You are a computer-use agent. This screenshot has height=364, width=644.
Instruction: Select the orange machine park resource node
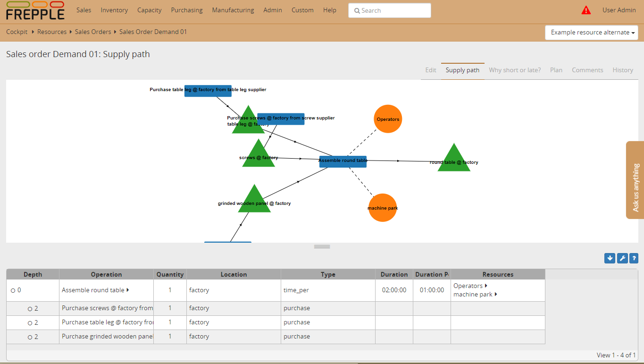tap(383, 208)
